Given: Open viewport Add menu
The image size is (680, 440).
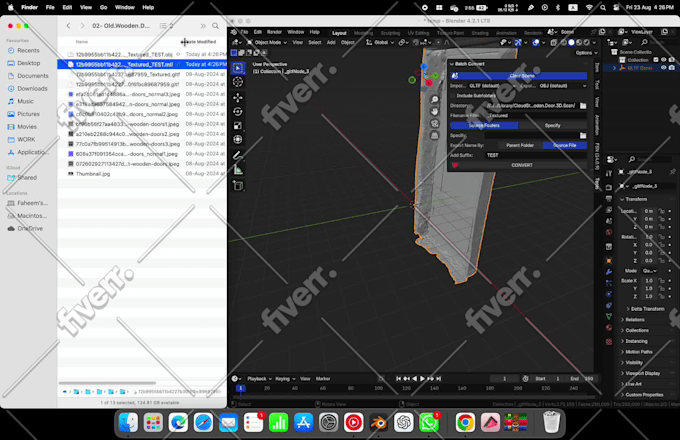Looking at the screenshot, I should click(331, 42).
